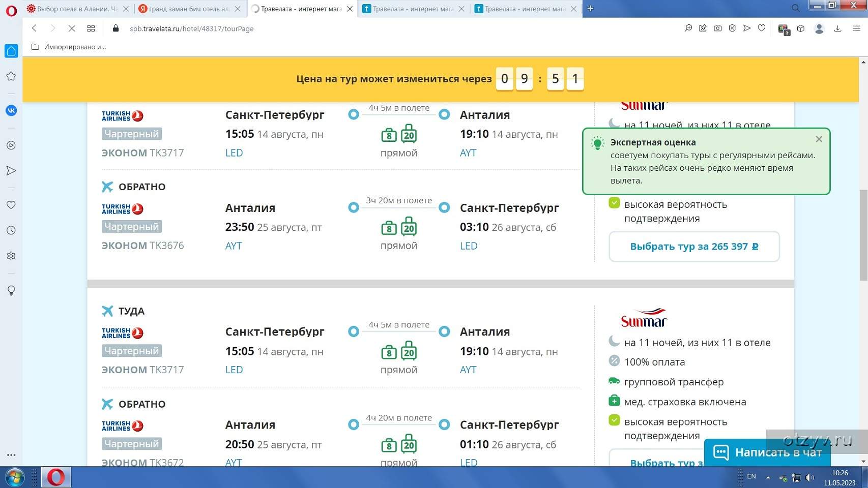Click Opera icon in Windows taskbar

tap(56, 477)
